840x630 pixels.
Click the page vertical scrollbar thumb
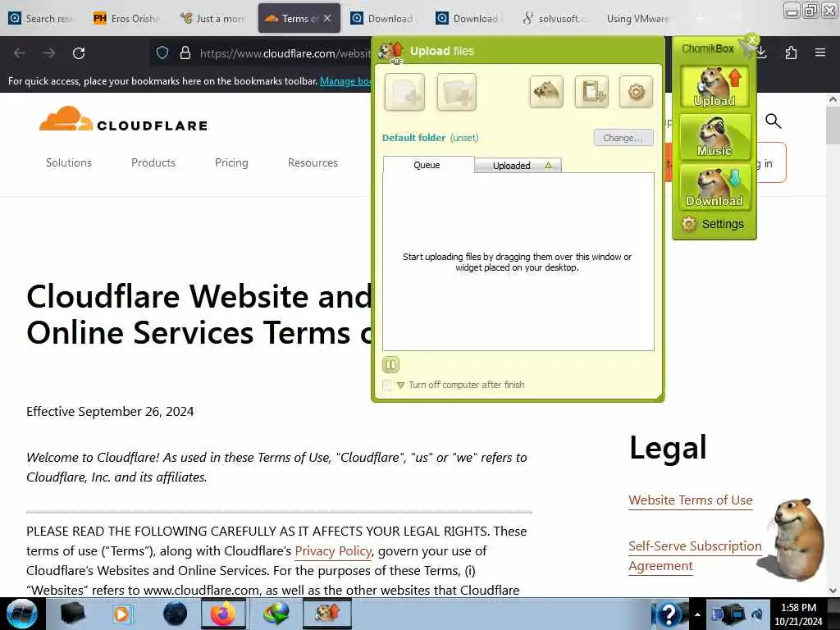pos(833,125)
